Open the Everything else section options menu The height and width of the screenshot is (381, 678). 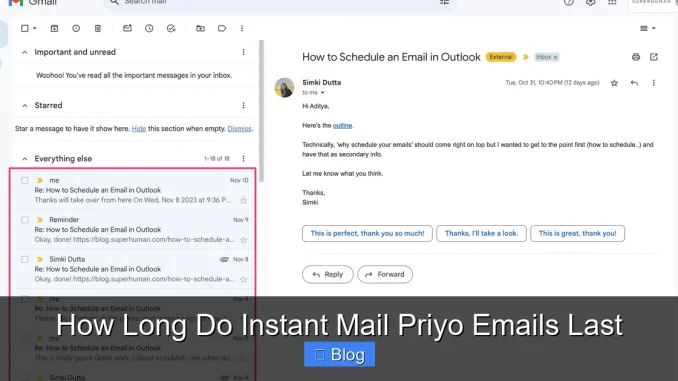tap(243, 159)
